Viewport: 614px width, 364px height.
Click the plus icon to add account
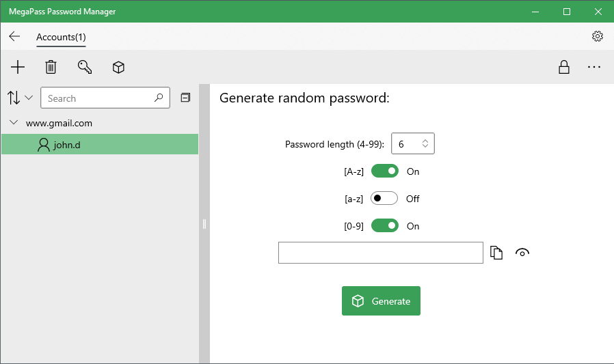coord(18,67)
